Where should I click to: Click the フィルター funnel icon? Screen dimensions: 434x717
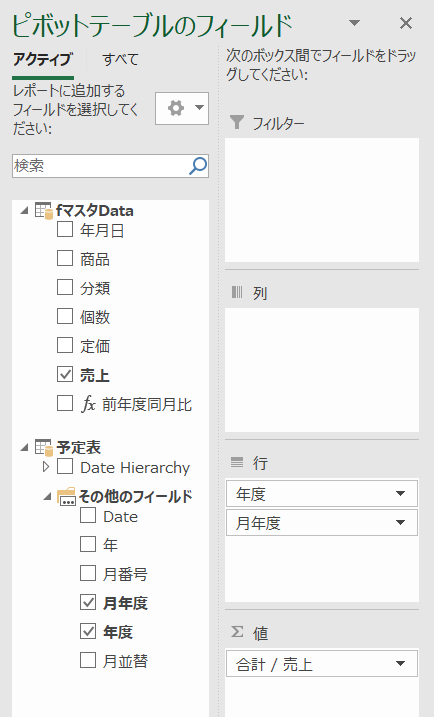(x=237, y=122)
